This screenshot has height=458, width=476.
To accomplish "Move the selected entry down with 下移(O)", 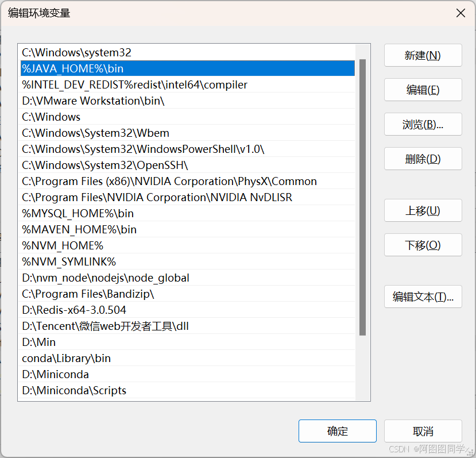I will coord(423,245).
